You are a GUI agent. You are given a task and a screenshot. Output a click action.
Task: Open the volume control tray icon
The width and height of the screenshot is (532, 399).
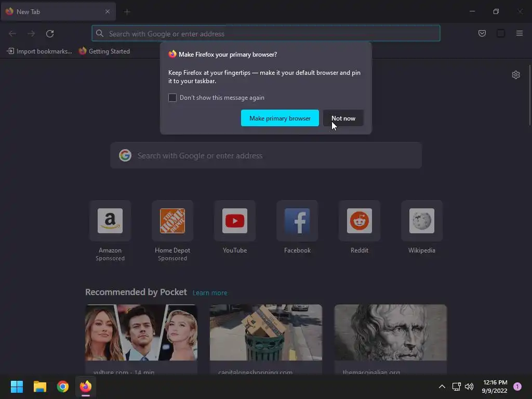469,387
